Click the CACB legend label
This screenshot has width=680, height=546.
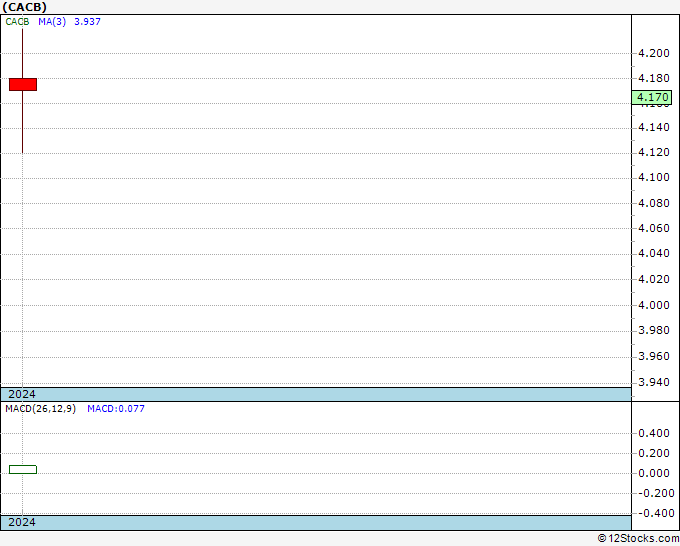17,22
